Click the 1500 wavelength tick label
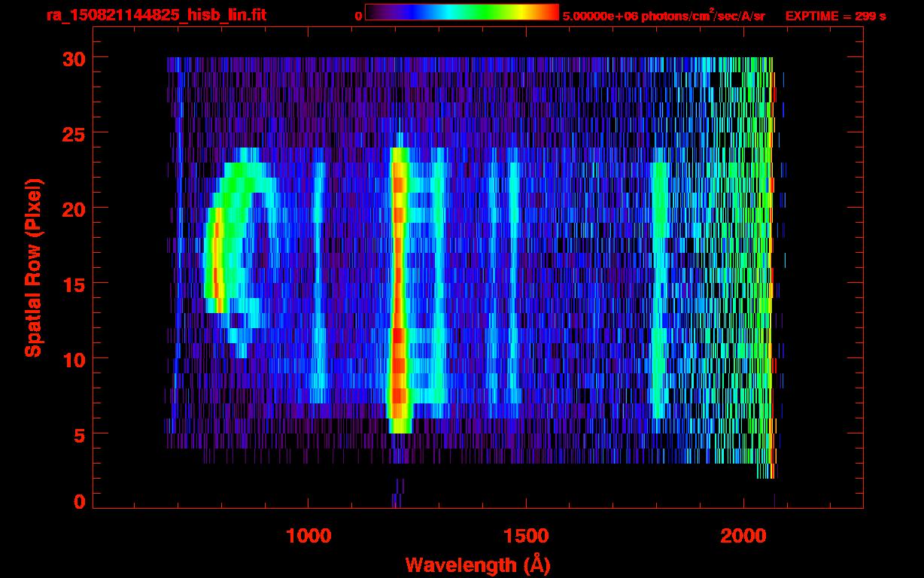 pos(526,535)
